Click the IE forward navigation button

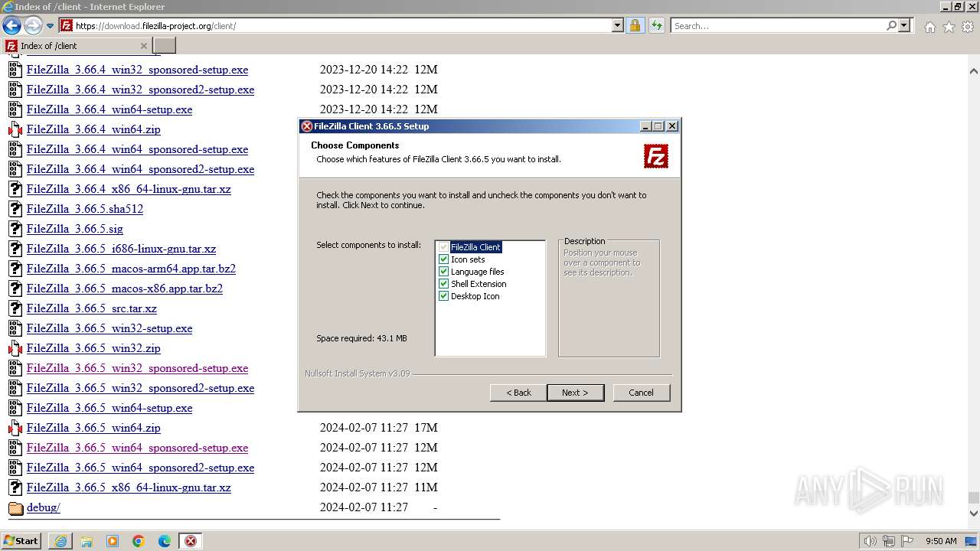(33, 25)
